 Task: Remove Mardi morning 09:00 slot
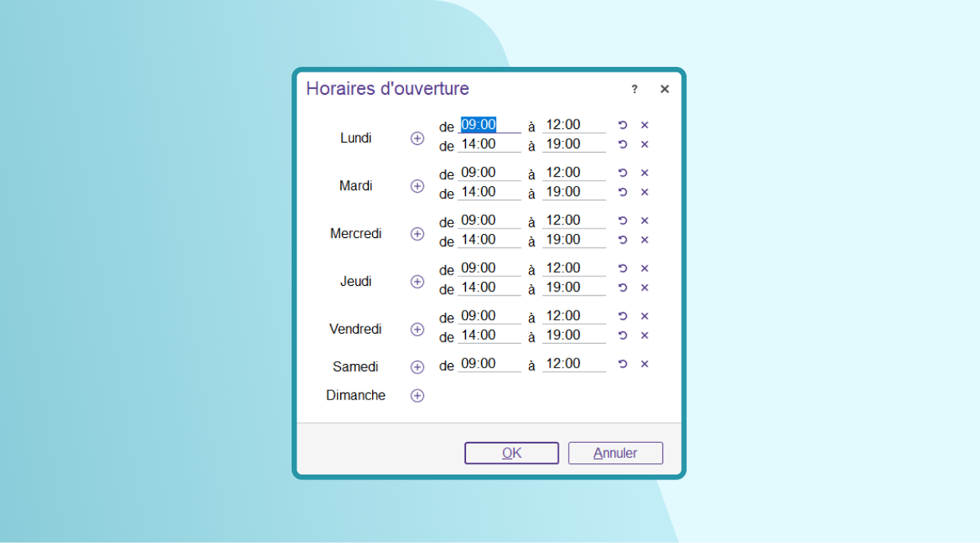[x=645, y=173]
